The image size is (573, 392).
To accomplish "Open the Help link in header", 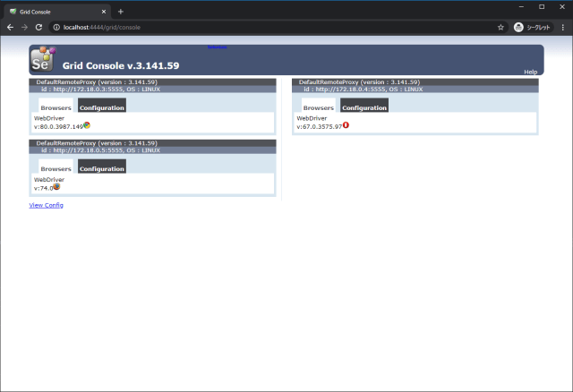I will (x=531, y=72).
